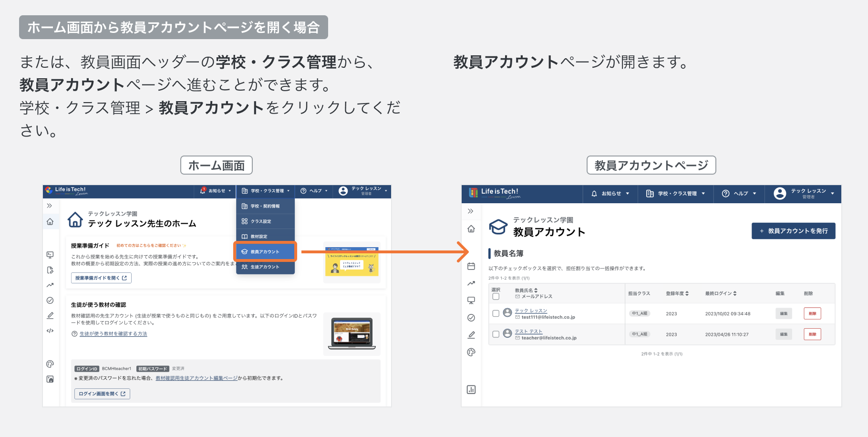The height and width of the screenshot is (437, 868).
Task: Check the checkbox next to テスト テスト
Action: pyautogui.click(x=496, y=334)
